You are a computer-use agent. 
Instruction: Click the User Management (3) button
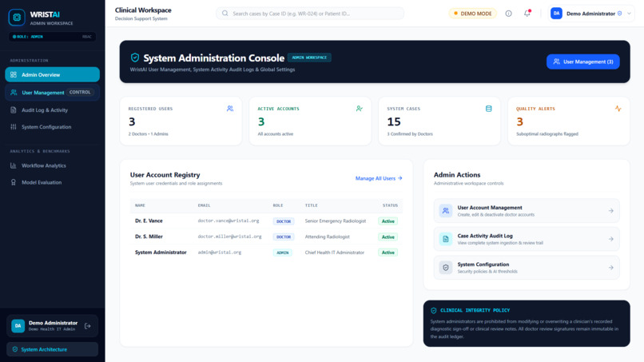point(582,62)
